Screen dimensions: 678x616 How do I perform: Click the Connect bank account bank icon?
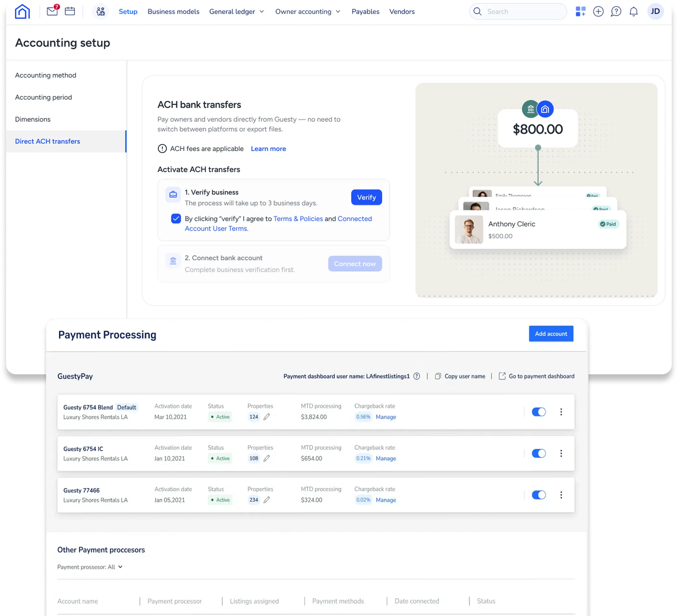[173, 260]
